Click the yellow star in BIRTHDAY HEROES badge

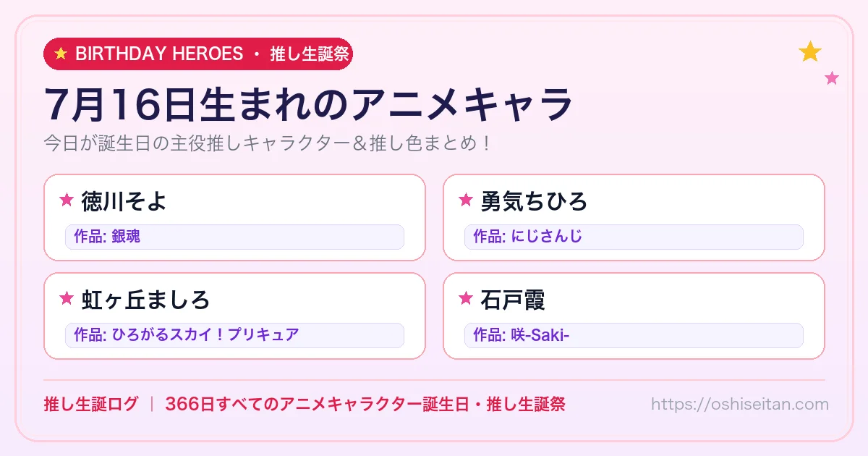(x=61, y=54)
